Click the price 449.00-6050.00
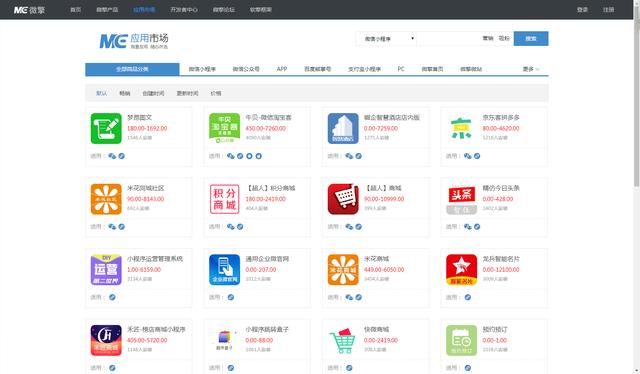Screen dimensions: 640x374 [384, 269]
